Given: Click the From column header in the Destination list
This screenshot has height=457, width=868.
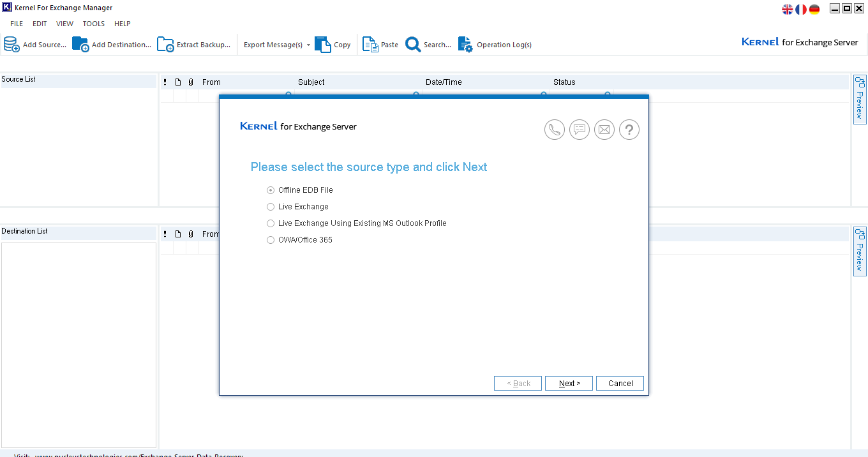Looking at the screenshot, I should 211,234.
